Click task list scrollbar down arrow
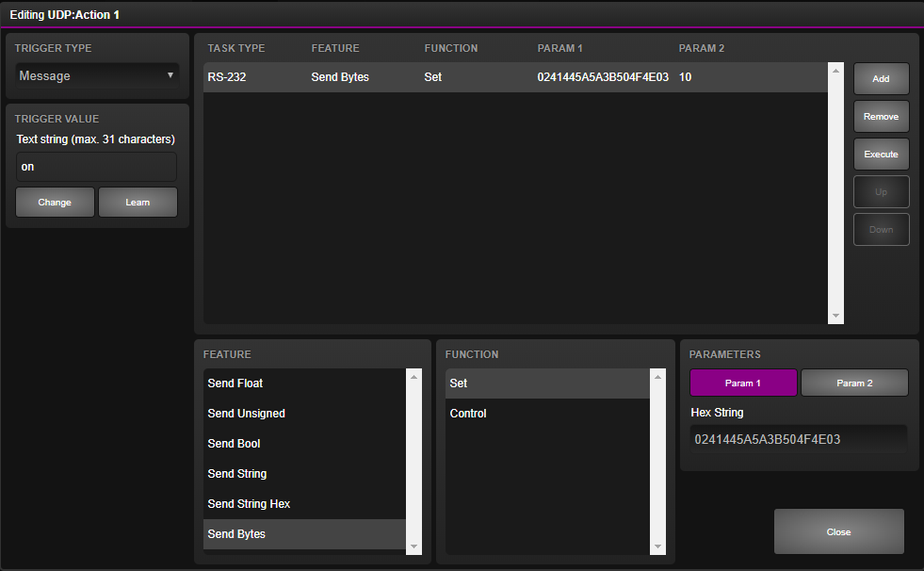 [835, 316]
